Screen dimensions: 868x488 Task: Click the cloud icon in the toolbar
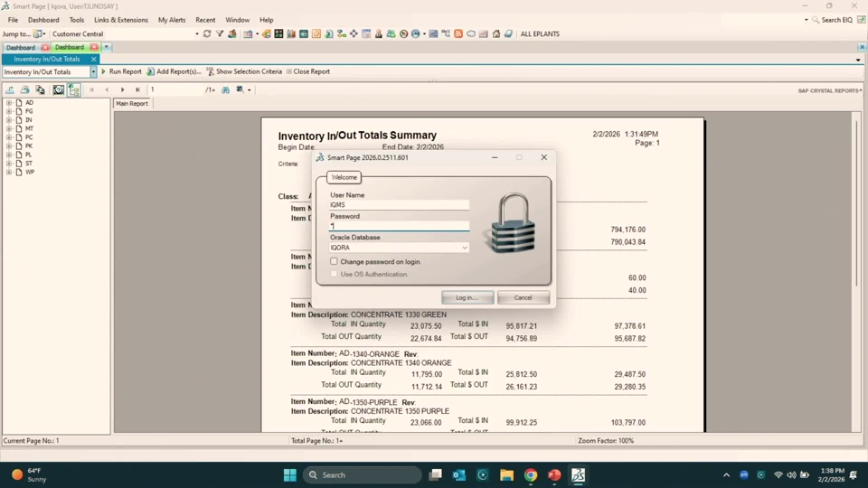point(471,33)
